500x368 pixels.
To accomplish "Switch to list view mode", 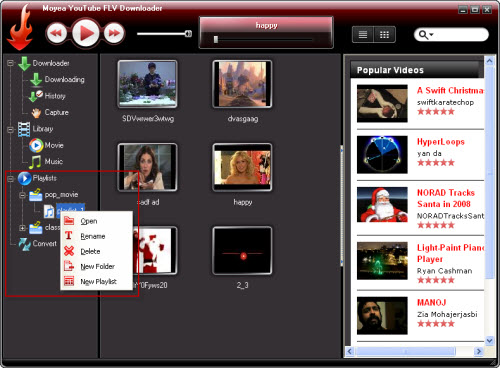I will click(363, 34).
